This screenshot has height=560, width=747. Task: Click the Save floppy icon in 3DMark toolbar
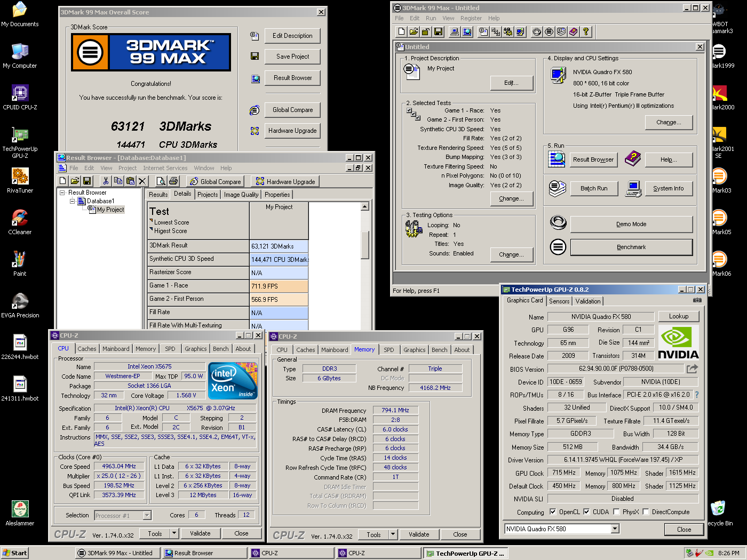tap(438, 31)
